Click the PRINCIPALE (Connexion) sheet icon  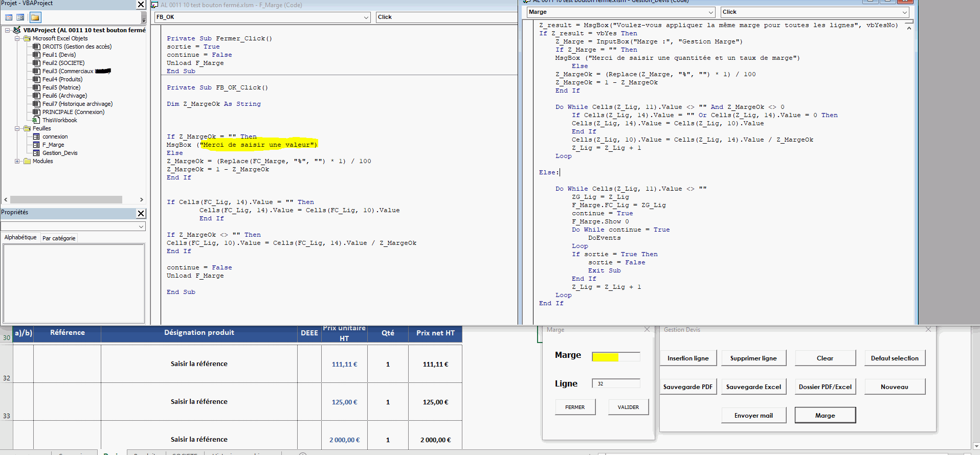(36, 112)
